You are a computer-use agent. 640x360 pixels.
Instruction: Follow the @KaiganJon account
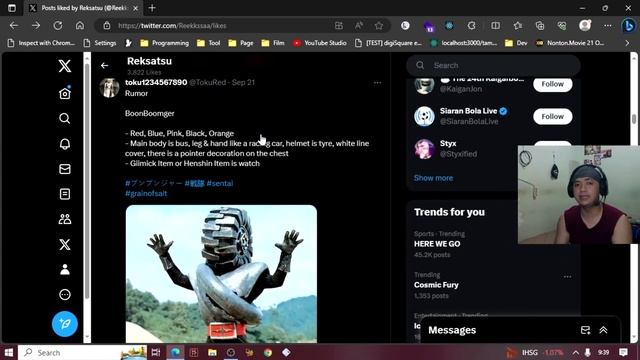(552, 84)
